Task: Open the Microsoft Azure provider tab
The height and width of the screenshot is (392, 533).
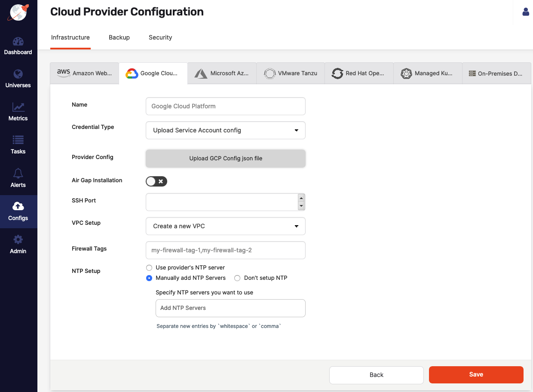Action: (222, 73)
